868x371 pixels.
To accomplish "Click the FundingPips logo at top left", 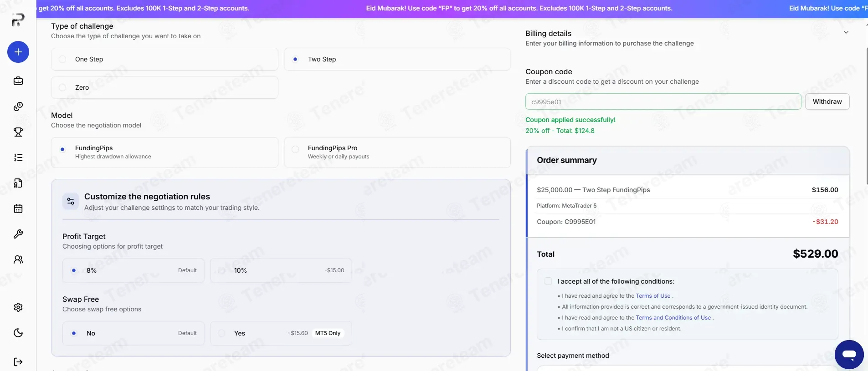I will pos(18,20).
